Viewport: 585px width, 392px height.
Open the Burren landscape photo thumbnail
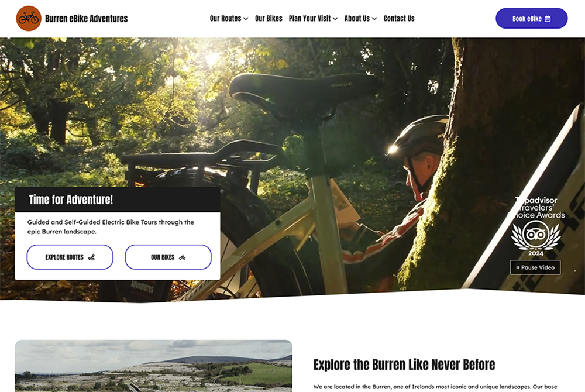[x=153, y=366]
